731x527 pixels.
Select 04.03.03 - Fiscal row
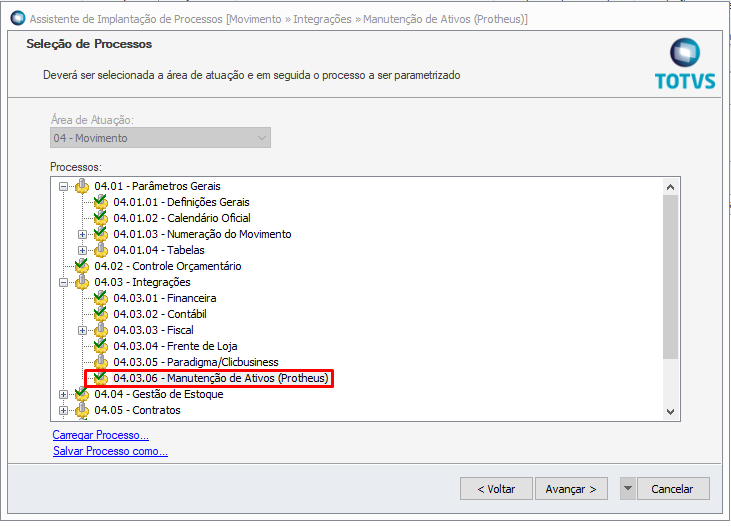(x=153, y=330)
